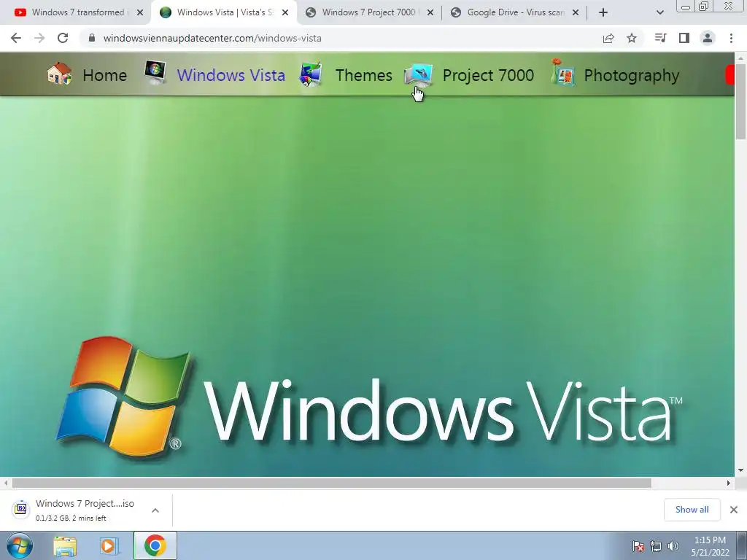Bookmark this page with the star icon

[x=632, y=38]
